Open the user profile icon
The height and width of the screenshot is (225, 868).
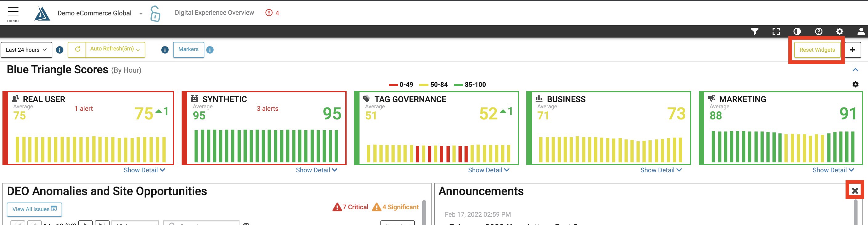coord(861,31)
